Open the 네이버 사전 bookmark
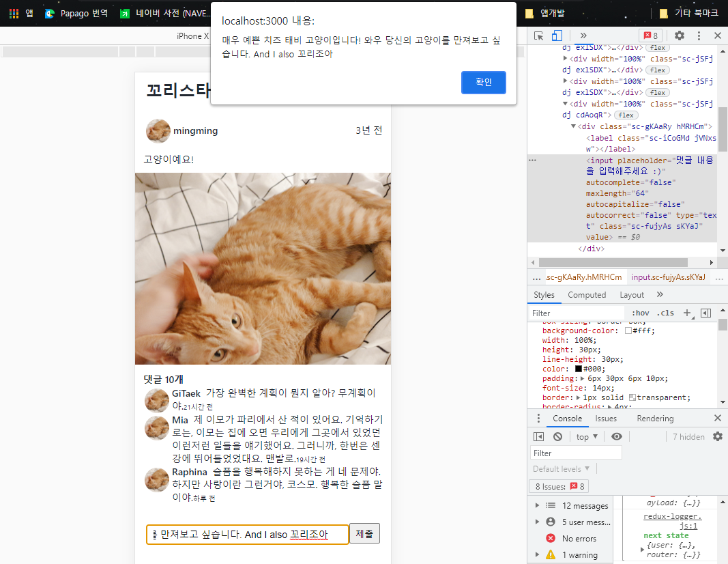 [165, 14]
